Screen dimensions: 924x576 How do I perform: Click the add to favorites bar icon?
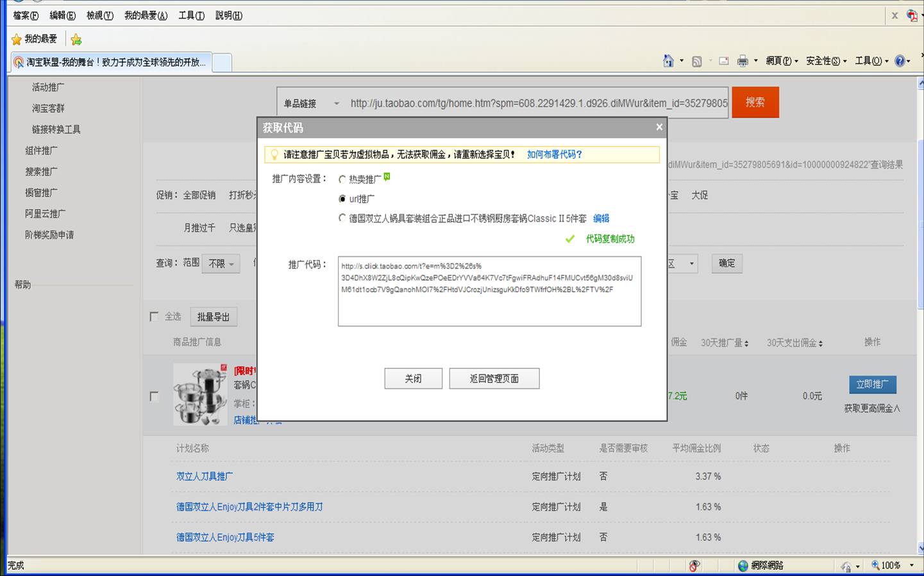[x=76, y=40]
